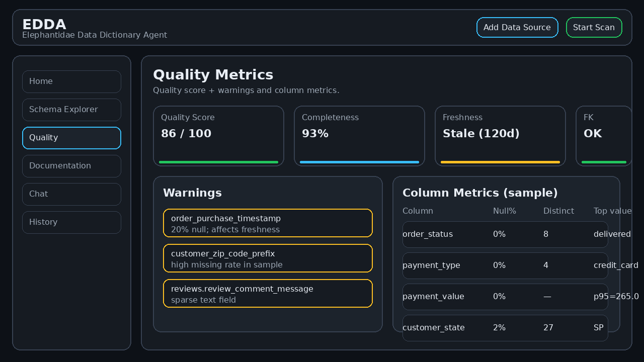Select the reviews.review_comment_message warning
Image resolution: width=644 pixels, height=362 pixels.
coord(268,294)
